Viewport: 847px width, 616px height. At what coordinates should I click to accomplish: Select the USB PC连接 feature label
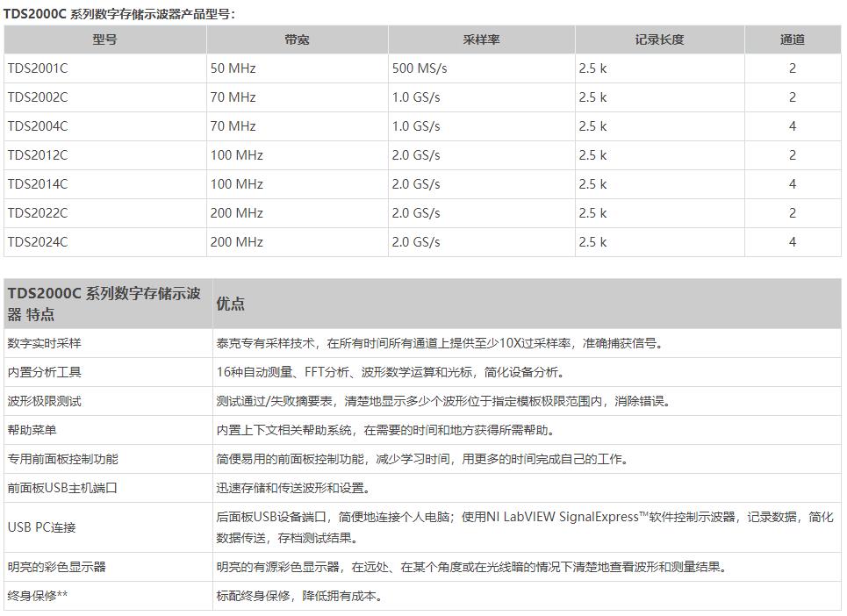pos(41,527)
